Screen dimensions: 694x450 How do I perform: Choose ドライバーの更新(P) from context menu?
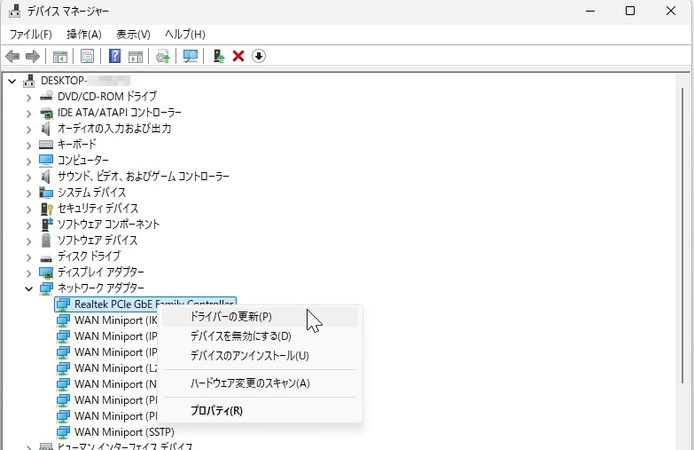[x=260, y=317]
